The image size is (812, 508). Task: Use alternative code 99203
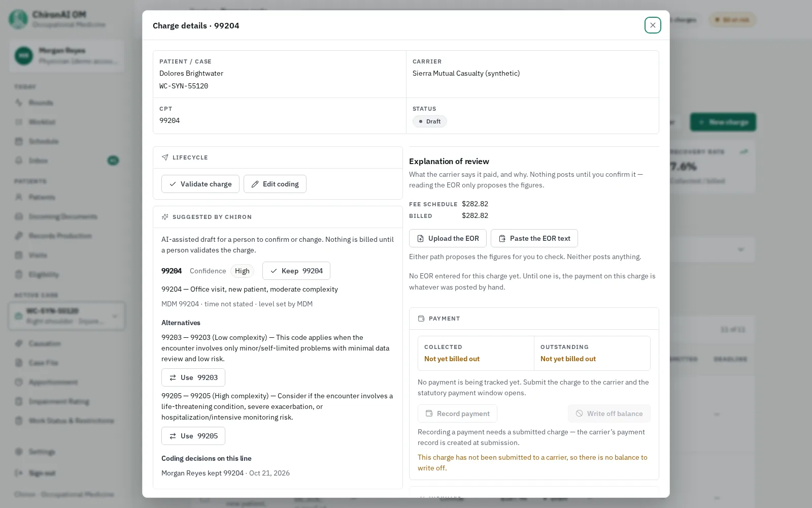193,377
